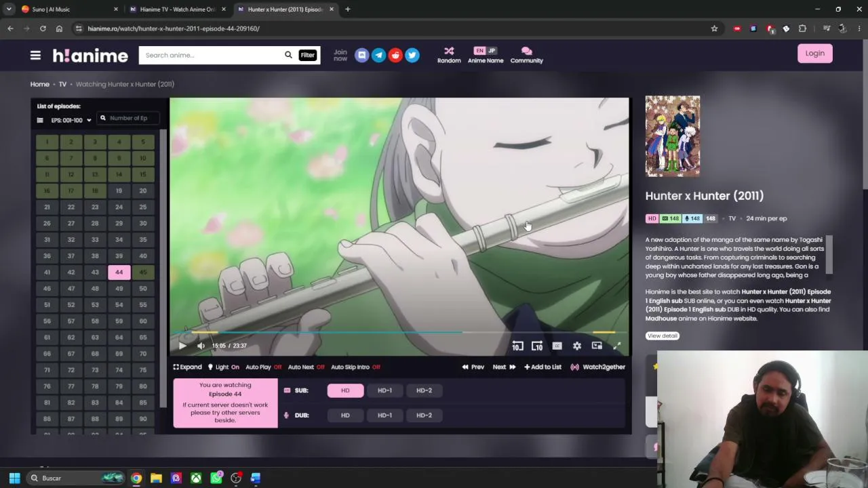The height and width of the screenshot is (488, 868).
Task: Open Chrome from the taskbar
Action: tap(136, 478)
